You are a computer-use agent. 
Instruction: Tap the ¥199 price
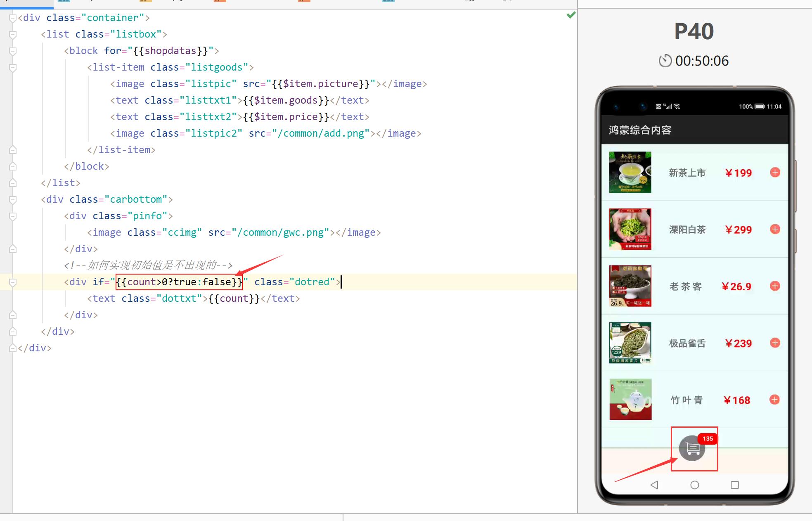click(739, 173)
